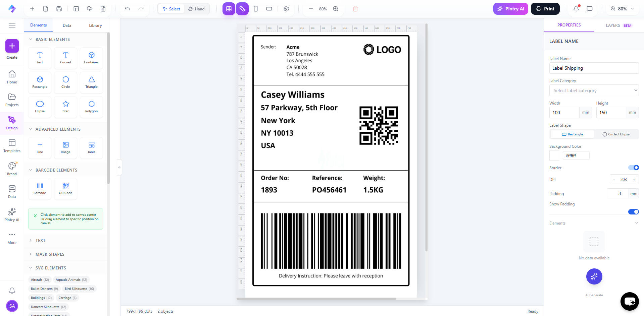The width and height of the screenshot is (644, 316).
Task: Insert a Circle shape
Action: [65, 82]
